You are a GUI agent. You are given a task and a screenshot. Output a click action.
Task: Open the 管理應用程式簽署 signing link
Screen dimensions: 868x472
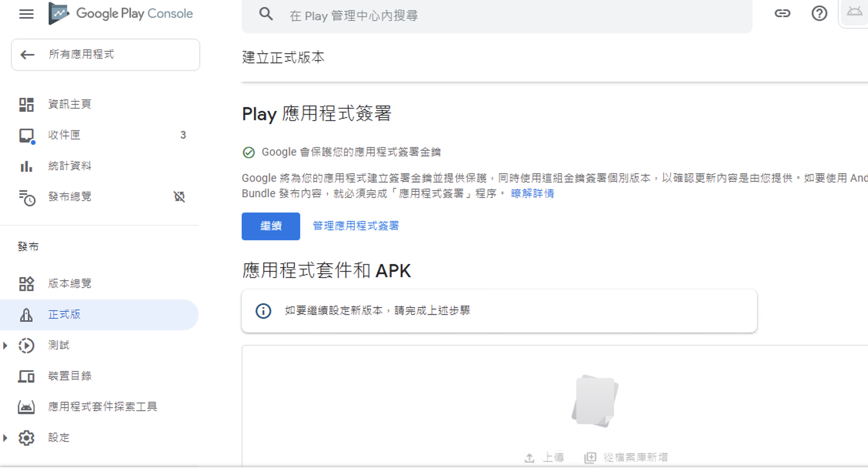(x=355, y=226)
